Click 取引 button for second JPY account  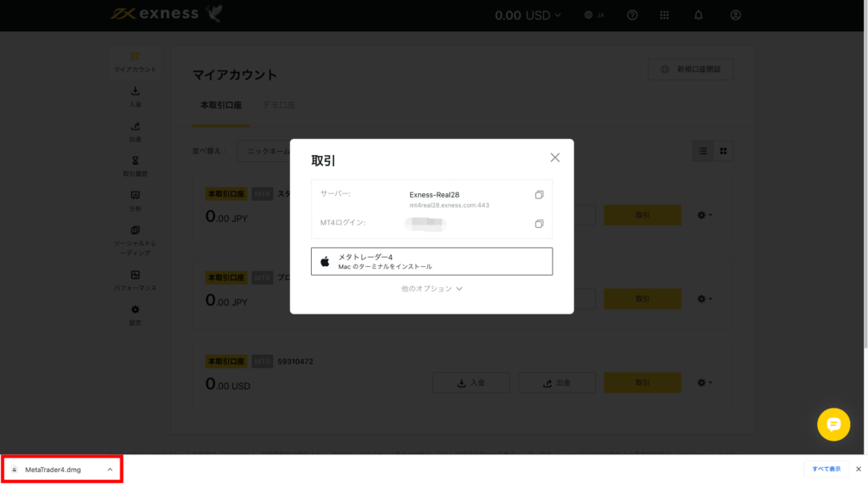point(643,299)
